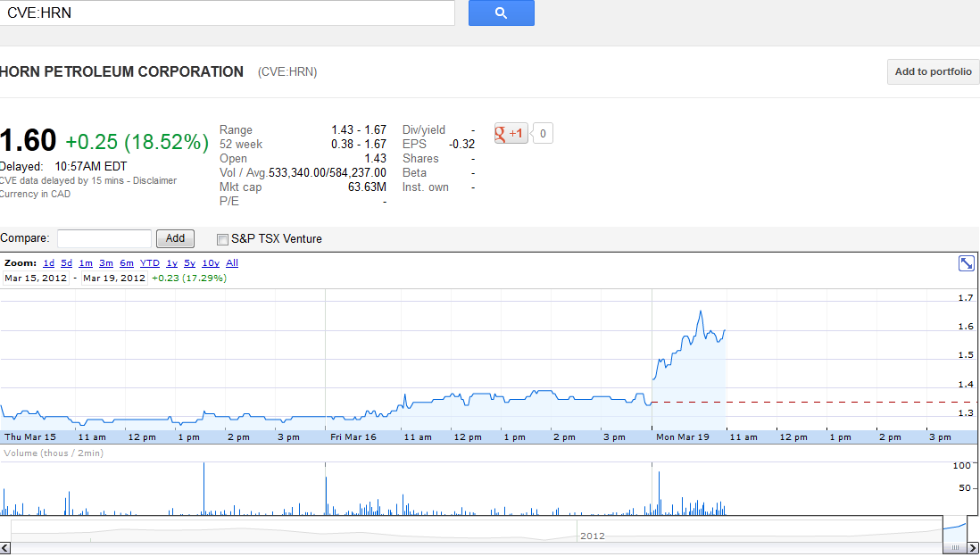Click the +0.25 (18.52%) change value
The image size is (980, 557).
(x=137, y=142)
